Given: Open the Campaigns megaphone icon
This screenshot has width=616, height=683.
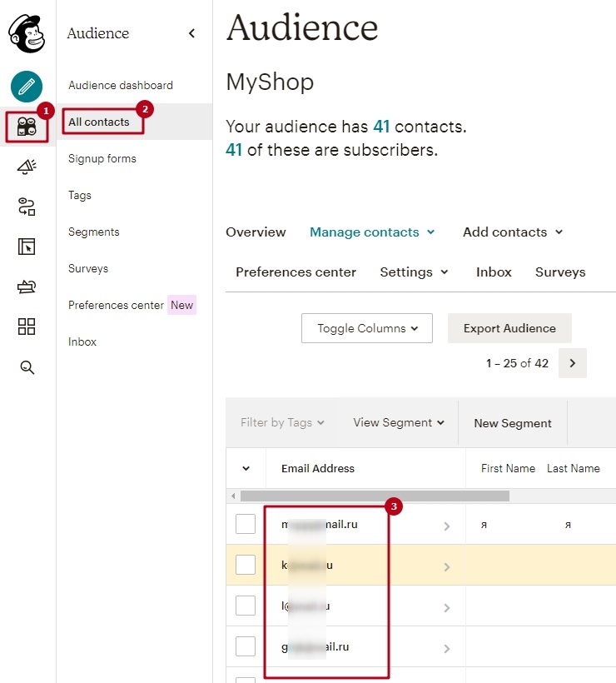Looking at the screenshot, I should (x=26, y=165).
